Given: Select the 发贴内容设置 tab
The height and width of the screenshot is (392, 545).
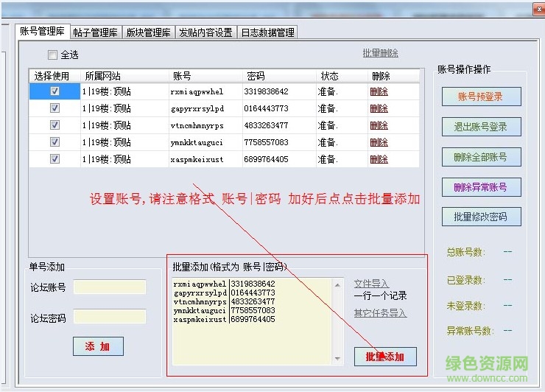Looking at the screenshot, I should tap(205, 32).
